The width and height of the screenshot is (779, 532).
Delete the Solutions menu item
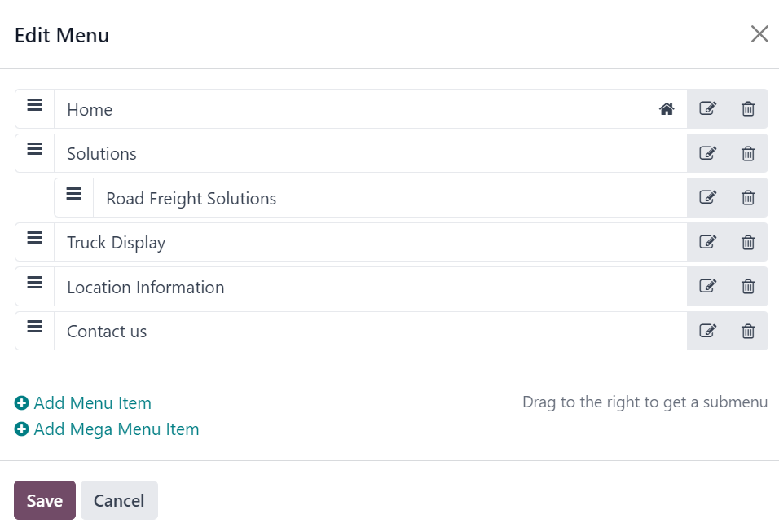[x=748, y=153]
